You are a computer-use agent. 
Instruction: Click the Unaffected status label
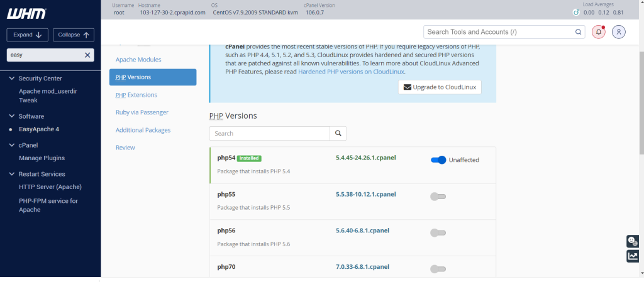pyautogui.click(x=464, y=160)
